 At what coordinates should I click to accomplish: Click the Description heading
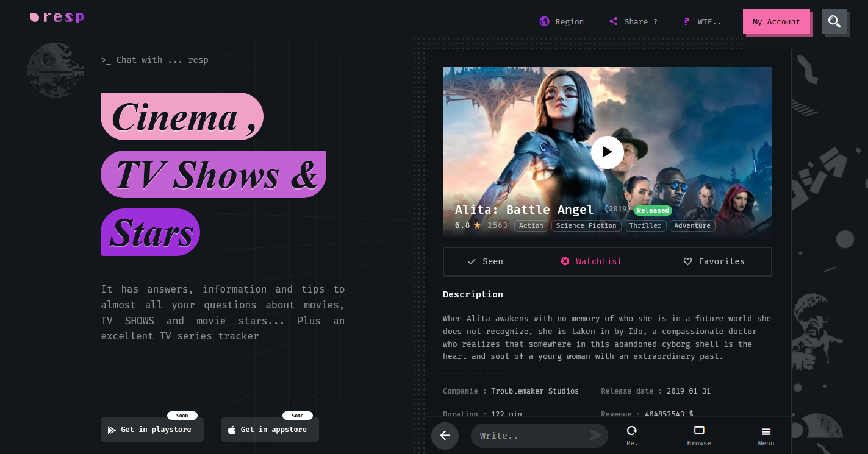click(x=473, y=294)
